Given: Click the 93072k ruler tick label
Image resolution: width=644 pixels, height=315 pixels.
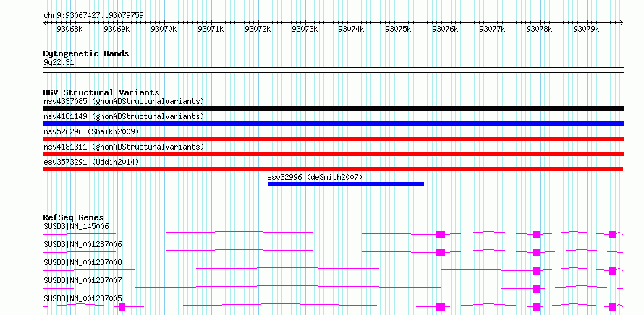Looking at the screenshot, I should [258, 29].
